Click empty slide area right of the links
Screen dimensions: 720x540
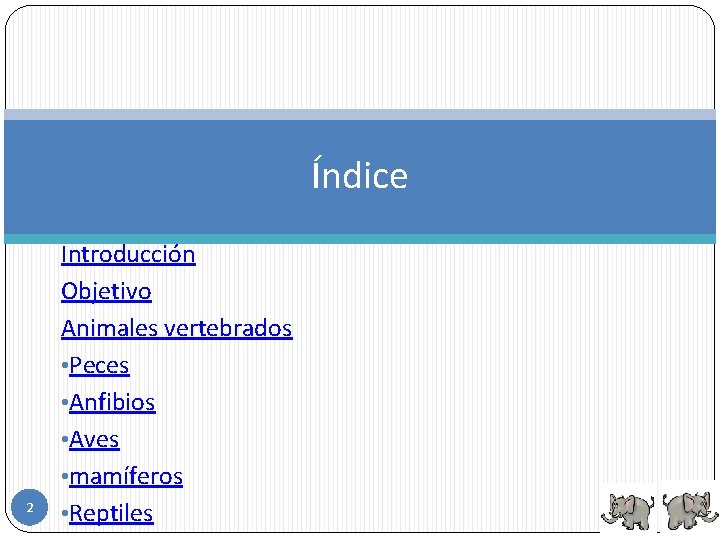tap(480, 380)
